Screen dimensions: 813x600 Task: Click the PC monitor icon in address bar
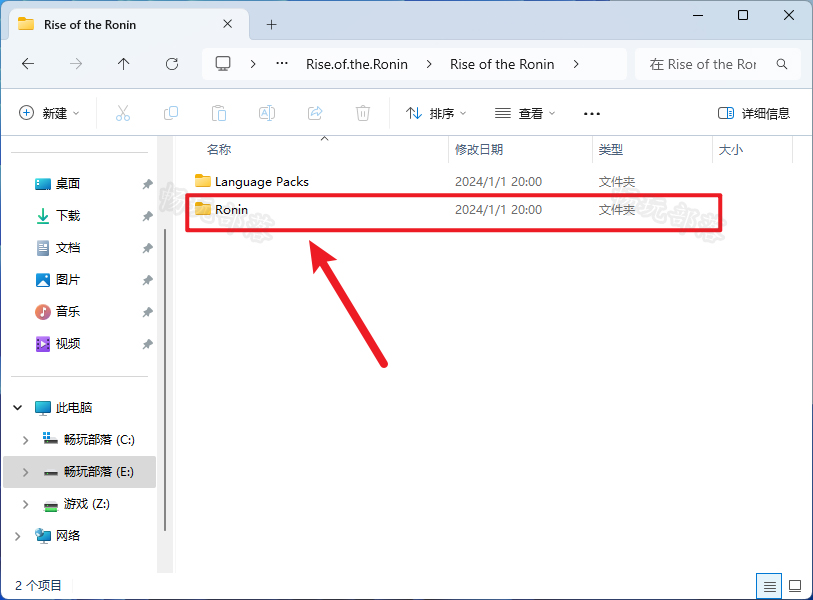tap(223, 64)
